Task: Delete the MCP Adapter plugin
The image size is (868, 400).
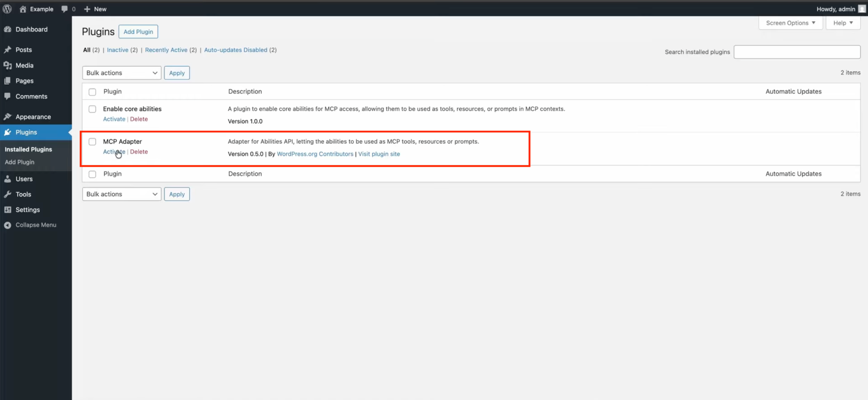Action: click(x=139, y=152)
